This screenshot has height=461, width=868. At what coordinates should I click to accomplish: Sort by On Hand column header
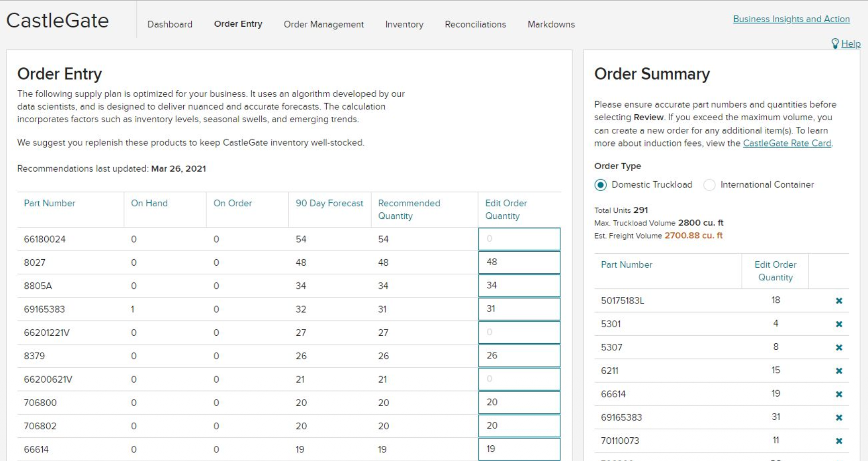coord(149,203)
